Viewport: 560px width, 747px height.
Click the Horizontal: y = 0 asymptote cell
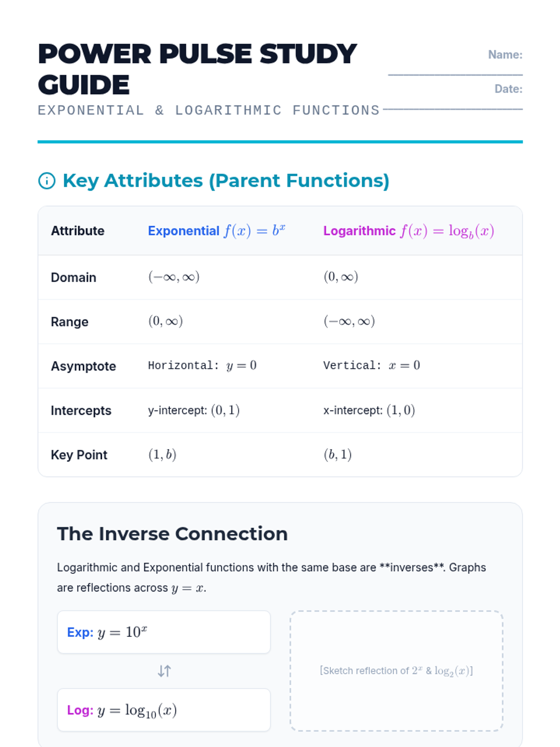pyautogui.click(x=202, y=366)
